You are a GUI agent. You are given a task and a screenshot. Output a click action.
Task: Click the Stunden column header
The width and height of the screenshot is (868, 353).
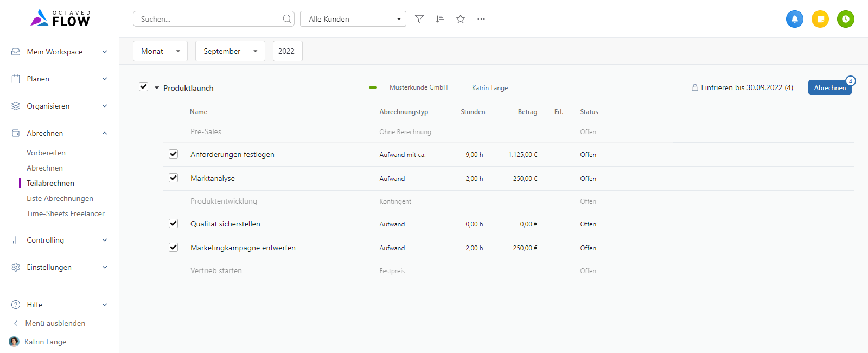(473, 112)
